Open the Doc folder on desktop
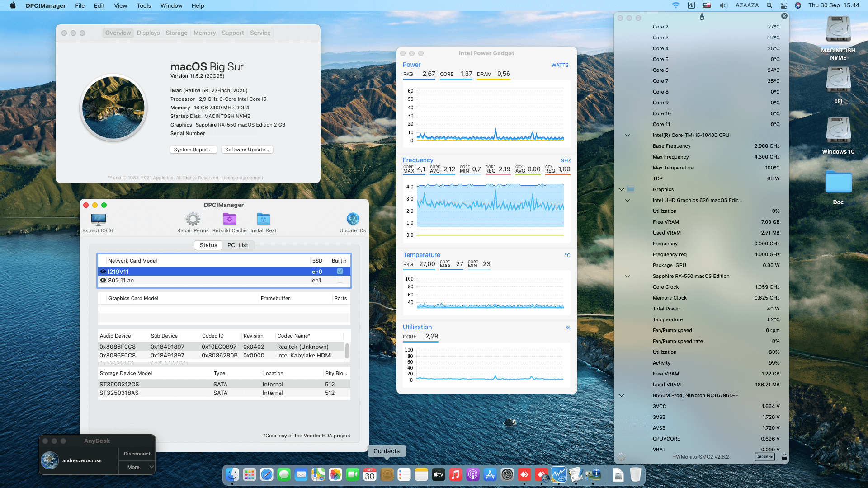This screenshot has width=868, height=488. click(x=838, y=182)
